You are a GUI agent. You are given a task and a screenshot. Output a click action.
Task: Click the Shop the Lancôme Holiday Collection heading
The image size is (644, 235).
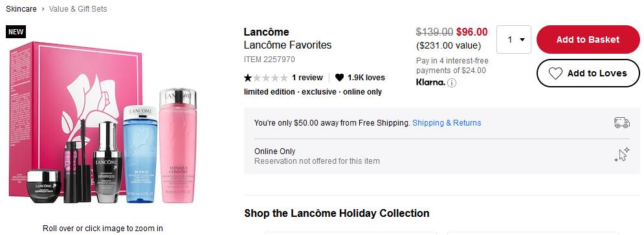tap(337, 213)
